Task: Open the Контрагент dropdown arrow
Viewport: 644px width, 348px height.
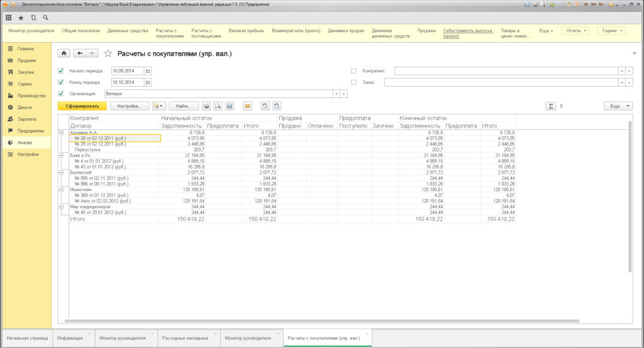Action: pos(622,71)
